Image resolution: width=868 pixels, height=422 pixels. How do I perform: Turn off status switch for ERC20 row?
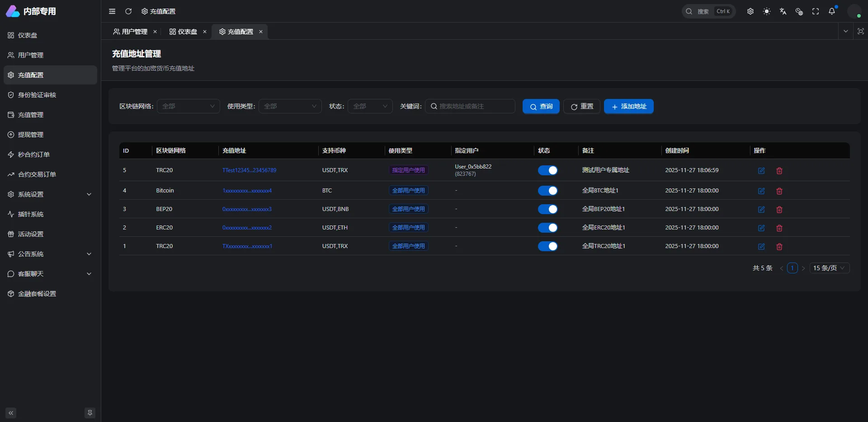(547, 228)
